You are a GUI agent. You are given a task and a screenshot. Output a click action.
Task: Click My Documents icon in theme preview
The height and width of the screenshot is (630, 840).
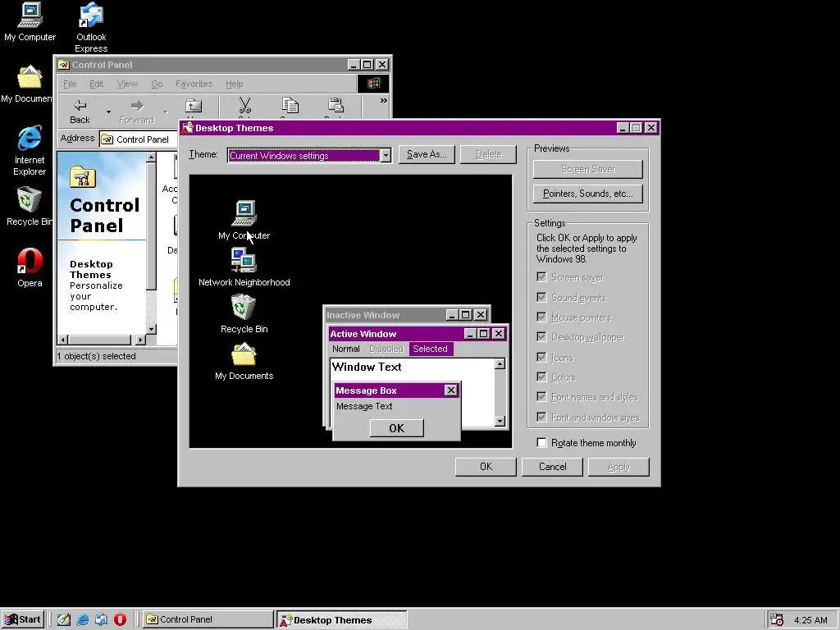point(244,354)
